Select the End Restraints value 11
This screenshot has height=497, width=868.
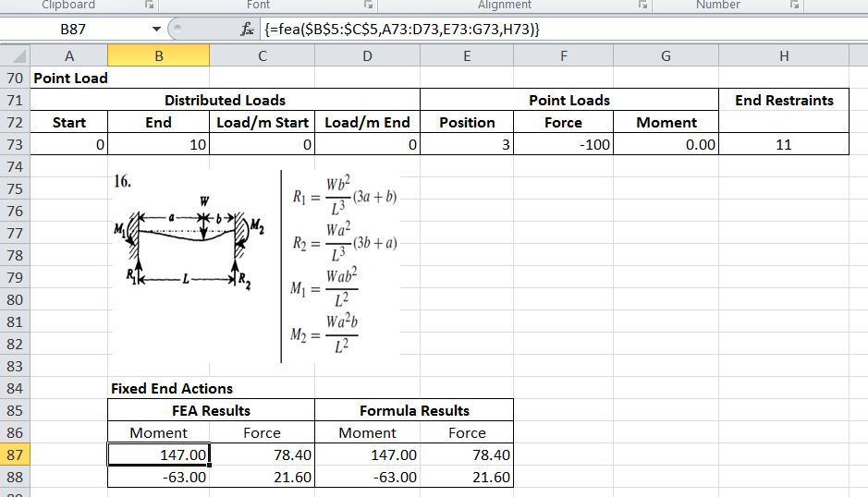point(784,145)
